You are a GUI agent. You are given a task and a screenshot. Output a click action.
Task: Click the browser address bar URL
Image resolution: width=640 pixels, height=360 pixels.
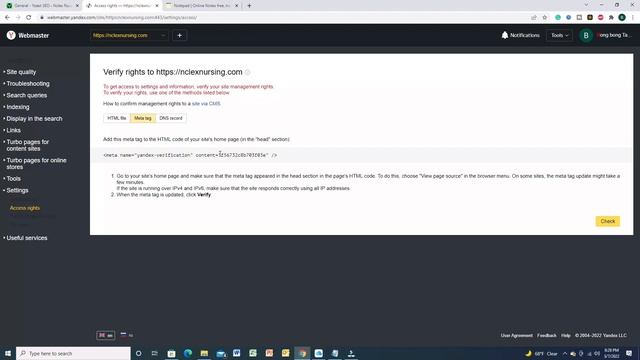[x=122, y=18]
